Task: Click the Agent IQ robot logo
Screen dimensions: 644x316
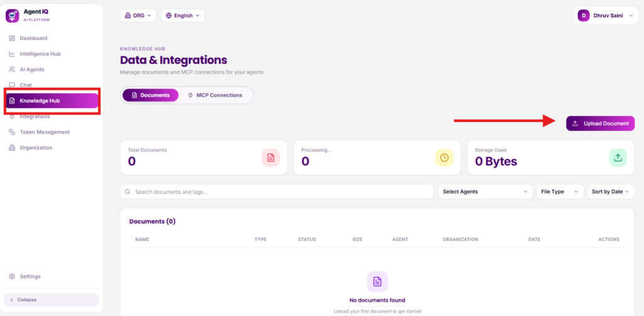Action: (x=13, y=16)
